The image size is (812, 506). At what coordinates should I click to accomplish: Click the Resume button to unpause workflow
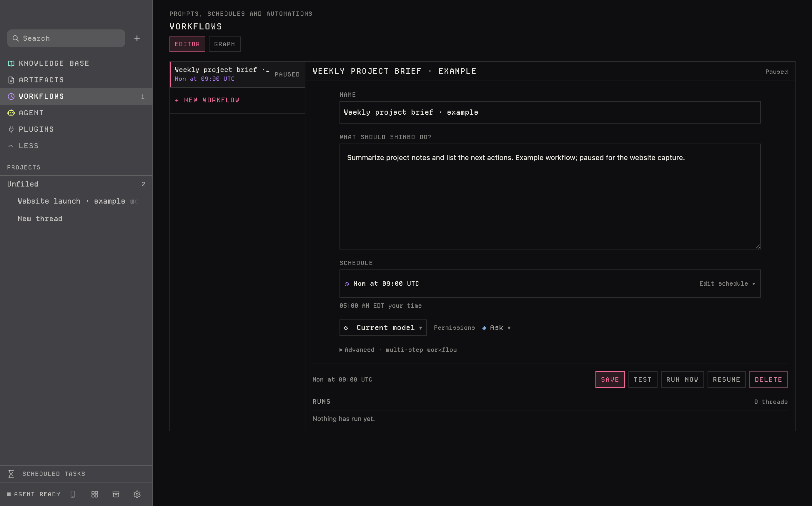coord(726,379)
